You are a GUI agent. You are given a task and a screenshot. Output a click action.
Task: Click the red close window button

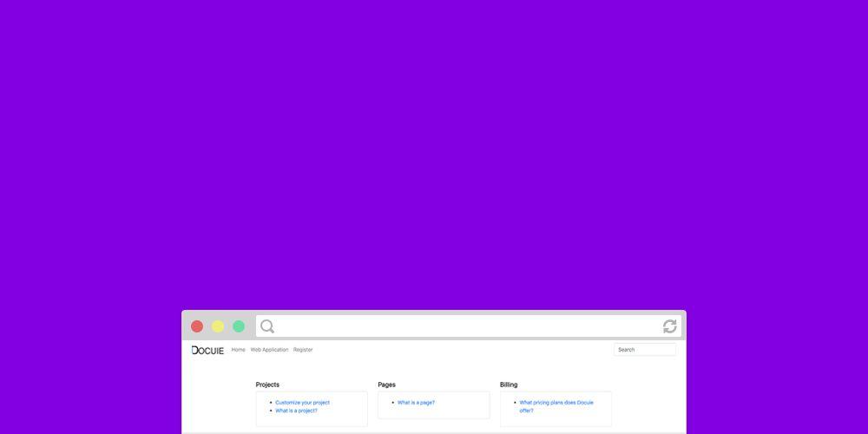[197, 326]
